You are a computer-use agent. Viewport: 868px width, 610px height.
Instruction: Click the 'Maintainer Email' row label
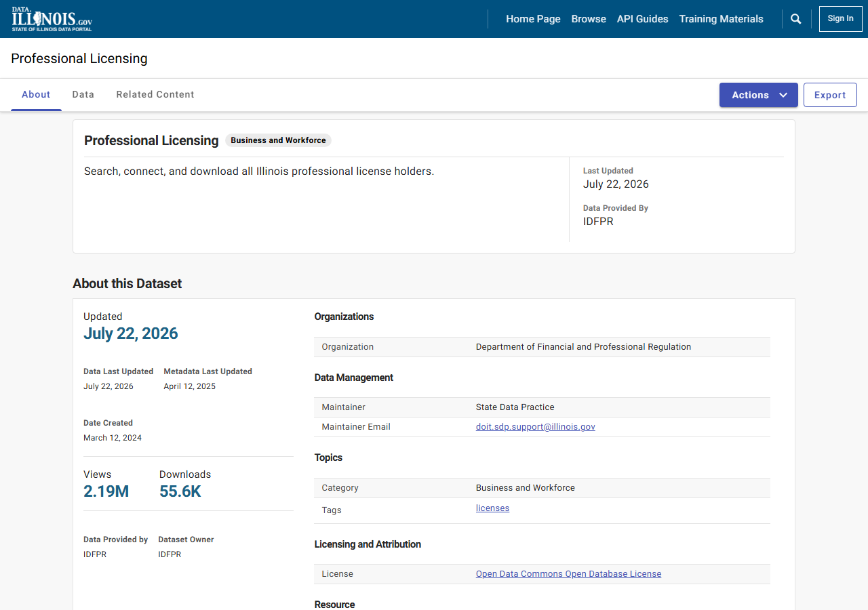coord(356,427)
